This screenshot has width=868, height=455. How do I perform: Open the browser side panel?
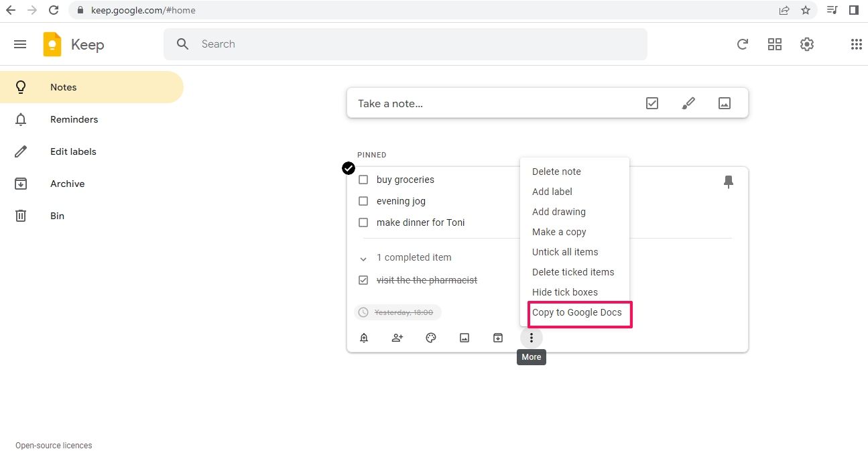(x=854, y=10)
